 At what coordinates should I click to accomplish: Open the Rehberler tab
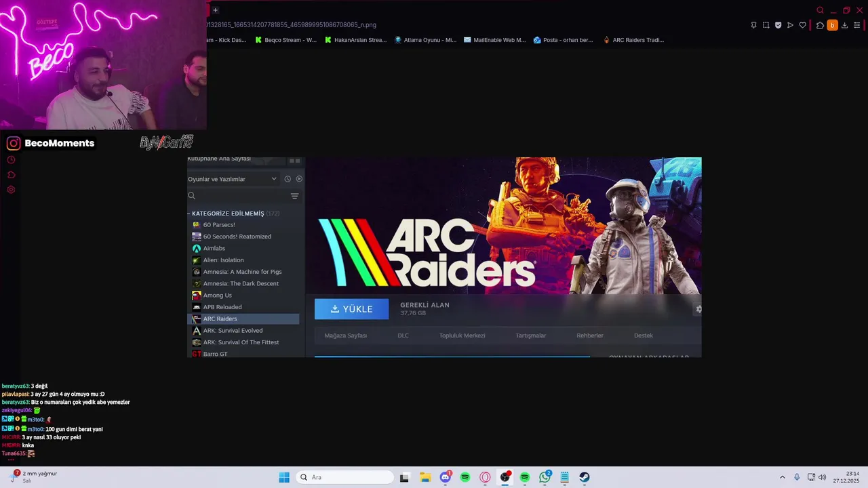coord(590,335)
